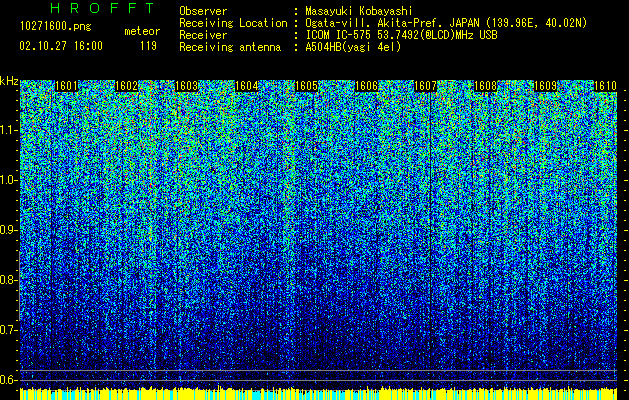Click the Receiving Location label

(x=233, y=23)
